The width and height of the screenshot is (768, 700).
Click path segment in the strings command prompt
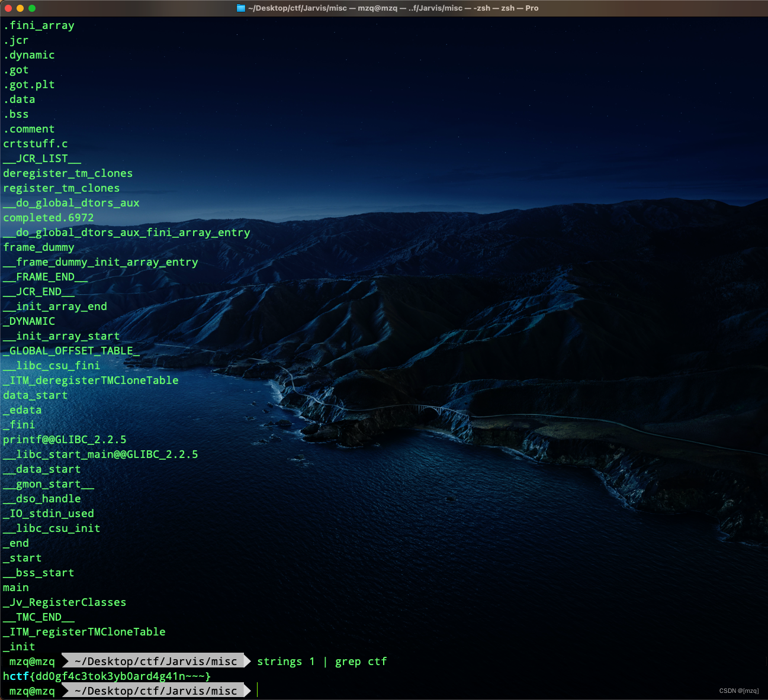156,662
